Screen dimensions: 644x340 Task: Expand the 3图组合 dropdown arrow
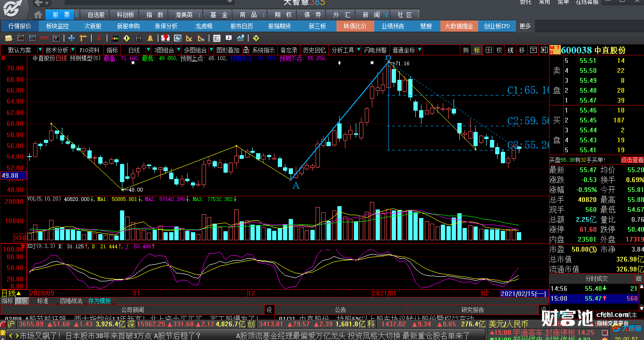tap(178, 50)
